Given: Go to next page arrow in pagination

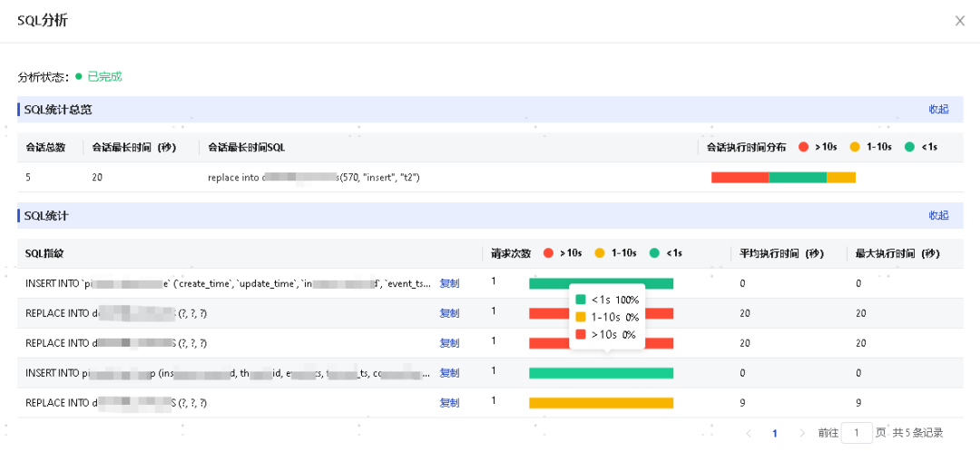Looking at the screenshot, I should [x=802, y=433].
